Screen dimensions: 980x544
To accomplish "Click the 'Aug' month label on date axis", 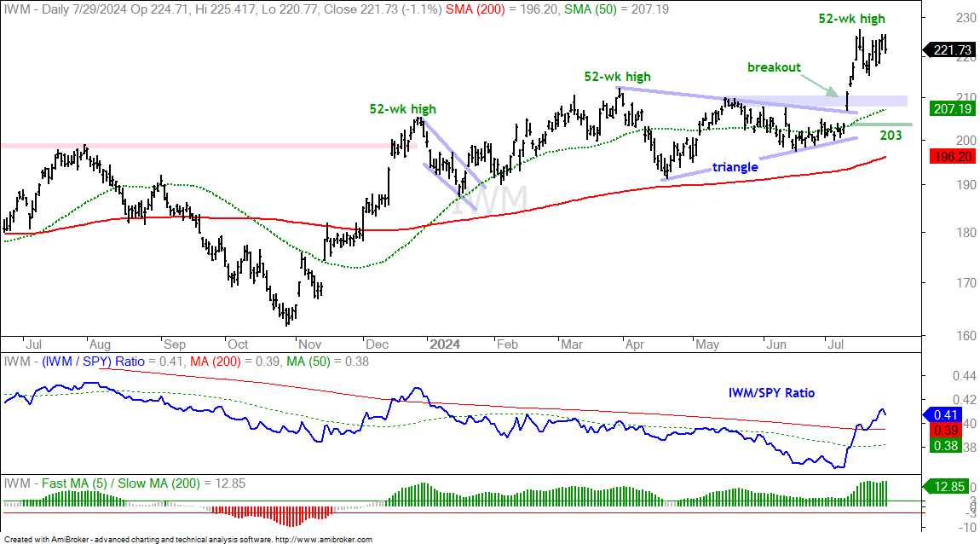I will pos(100,344).
